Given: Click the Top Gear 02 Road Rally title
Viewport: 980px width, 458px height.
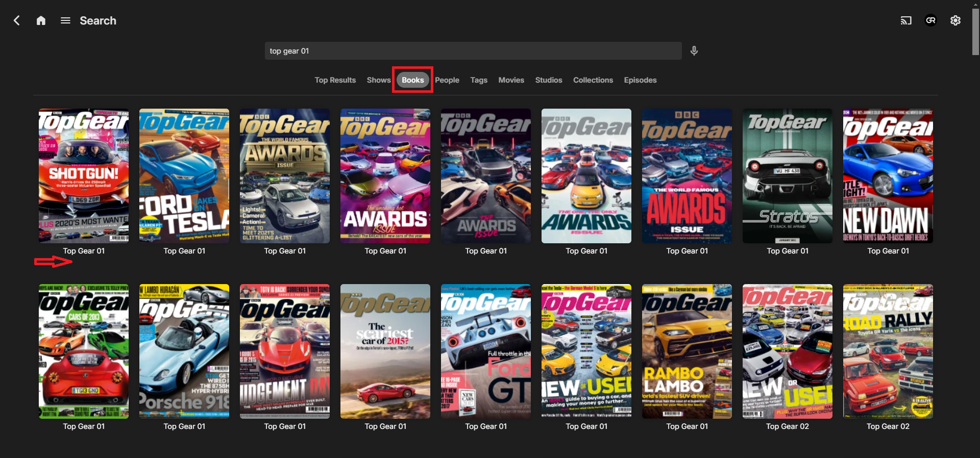Looking at the screenshot, I should [x=888, y=426].
